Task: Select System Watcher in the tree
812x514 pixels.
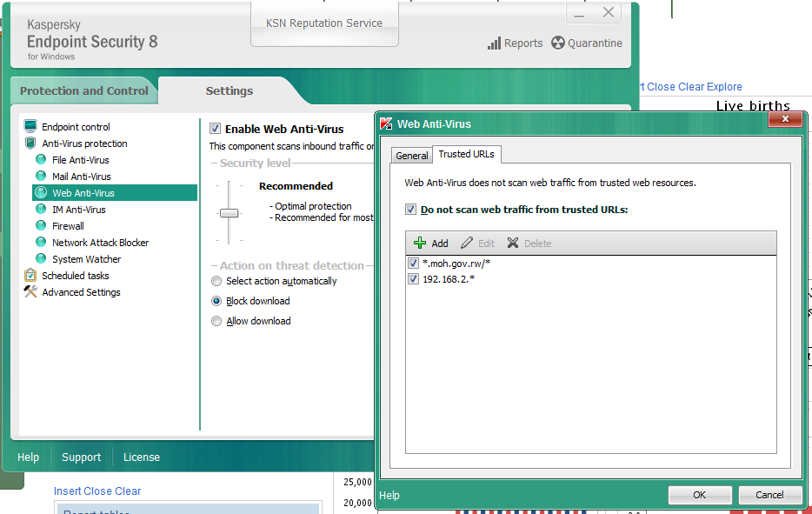Action: point(86,258)
